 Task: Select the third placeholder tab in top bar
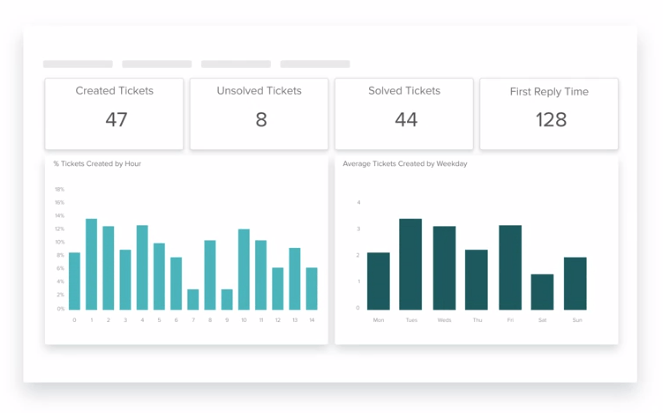pos(236,64)
